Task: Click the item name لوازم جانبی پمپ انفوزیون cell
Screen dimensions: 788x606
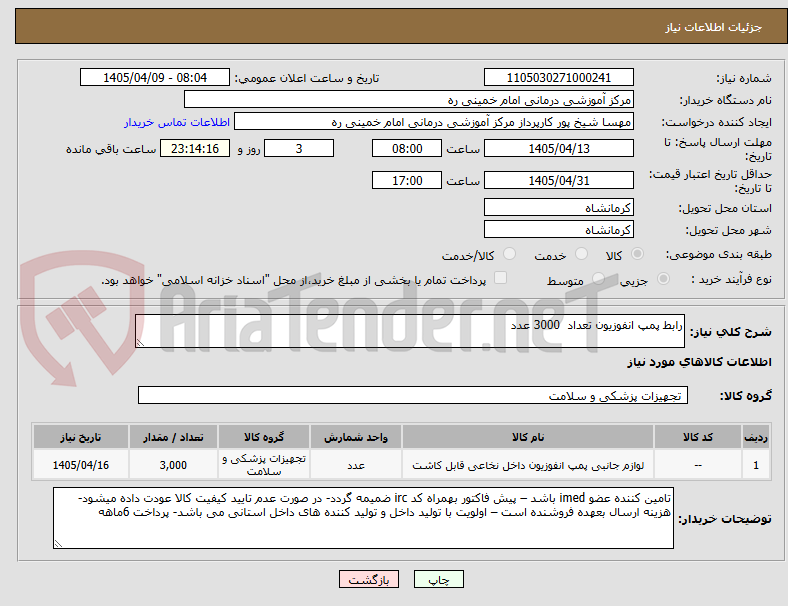Action: click(528, 465)
